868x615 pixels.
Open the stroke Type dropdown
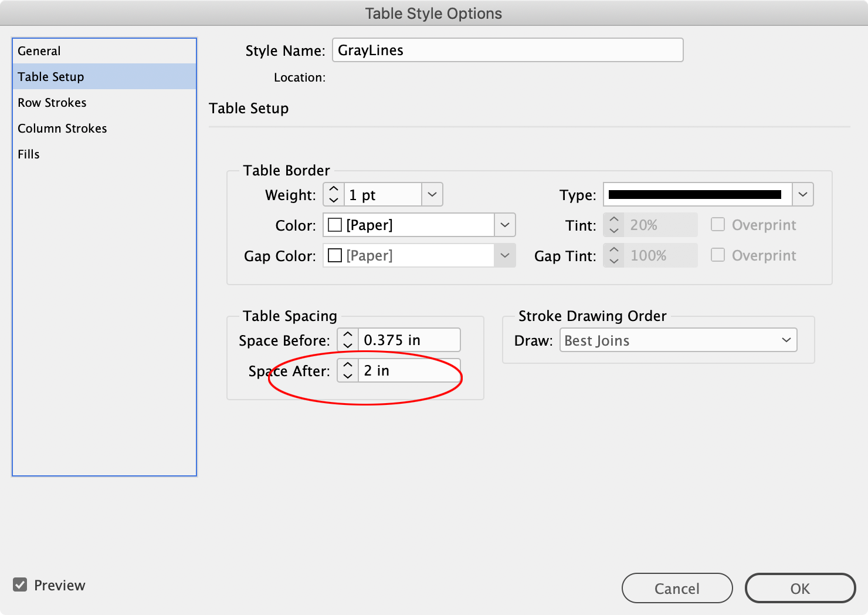tap(802, 194)
